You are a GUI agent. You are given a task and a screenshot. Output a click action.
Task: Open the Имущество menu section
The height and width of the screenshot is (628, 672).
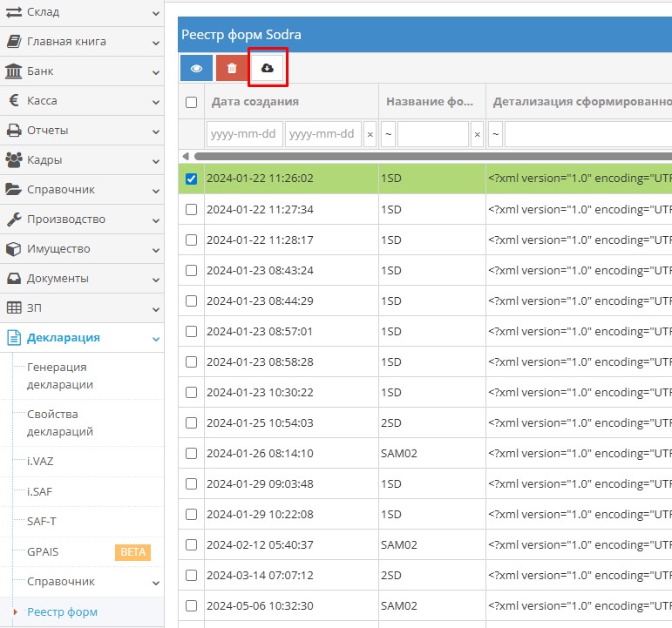pyautogui.click(x=58, y=249)
